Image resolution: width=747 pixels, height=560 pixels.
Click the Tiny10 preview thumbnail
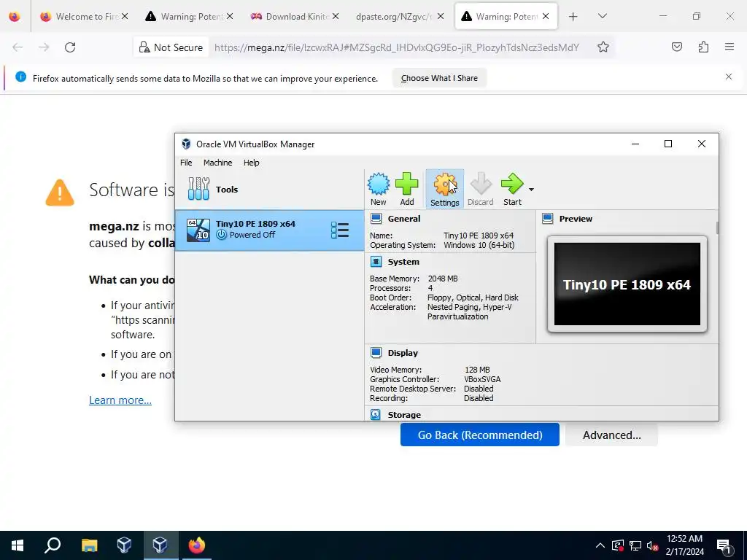[x=627, y=284]
